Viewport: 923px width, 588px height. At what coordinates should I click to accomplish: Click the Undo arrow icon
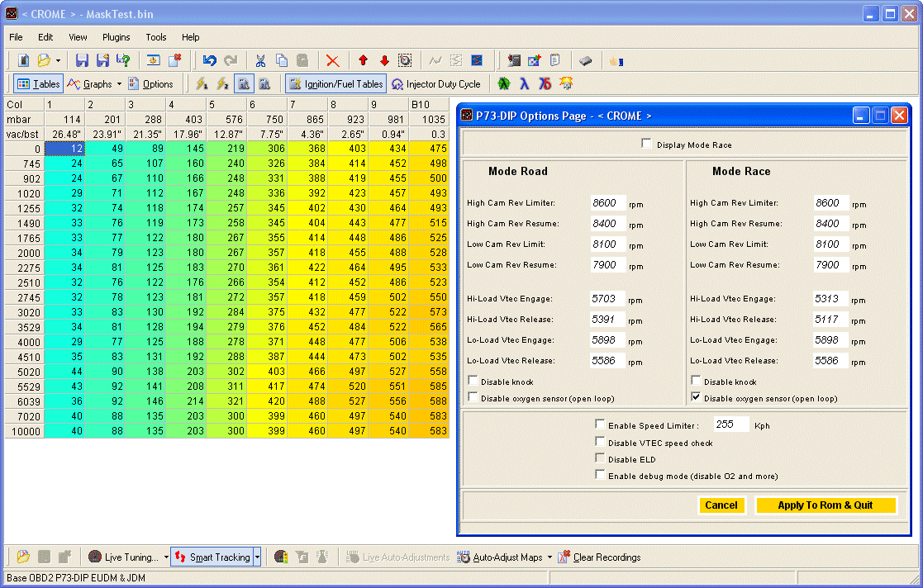(210, 60)
